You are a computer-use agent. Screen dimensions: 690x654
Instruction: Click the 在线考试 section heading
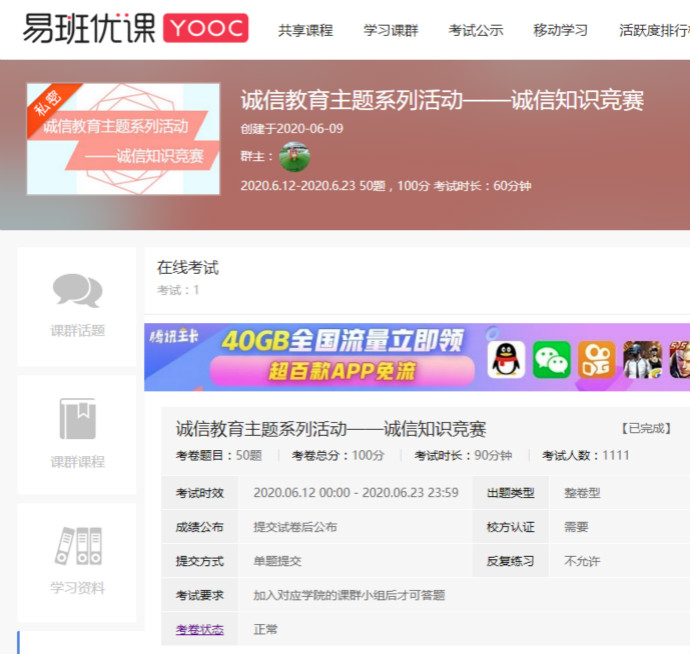187,267
